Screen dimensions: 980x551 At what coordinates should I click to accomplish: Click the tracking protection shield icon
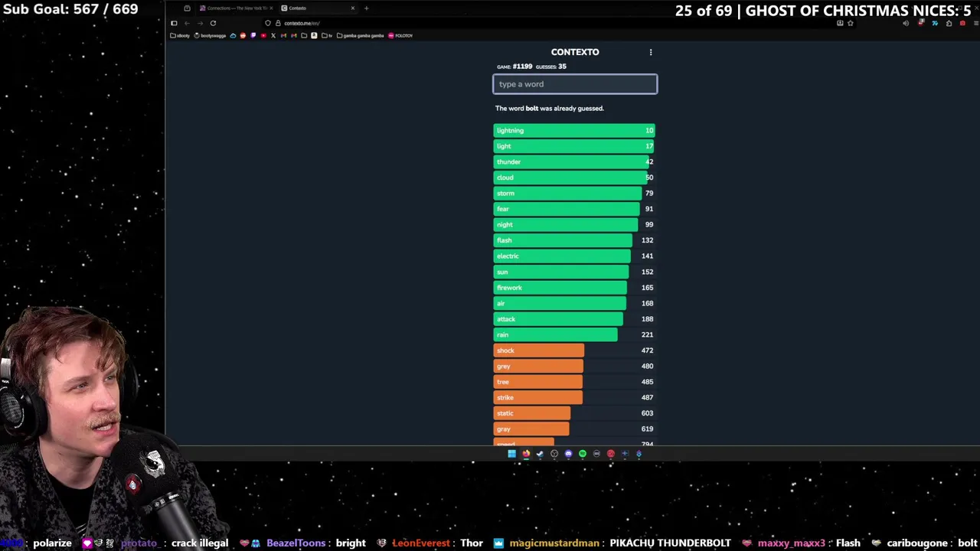point(268,23)
